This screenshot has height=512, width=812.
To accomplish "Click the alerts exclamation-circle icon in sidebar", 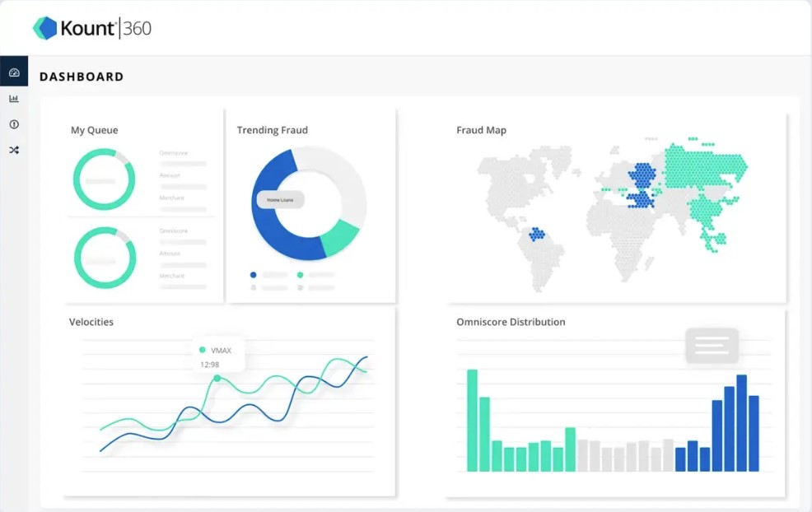I will coord(14,123).
